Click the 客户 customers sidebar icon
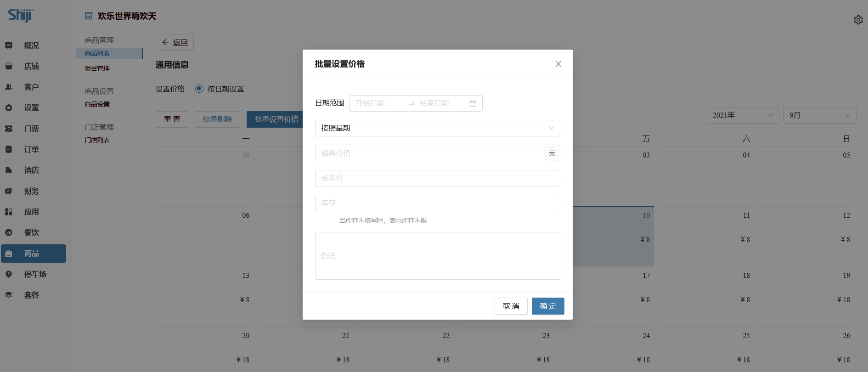This screenshot has height=372, width=868. point(9,87)
